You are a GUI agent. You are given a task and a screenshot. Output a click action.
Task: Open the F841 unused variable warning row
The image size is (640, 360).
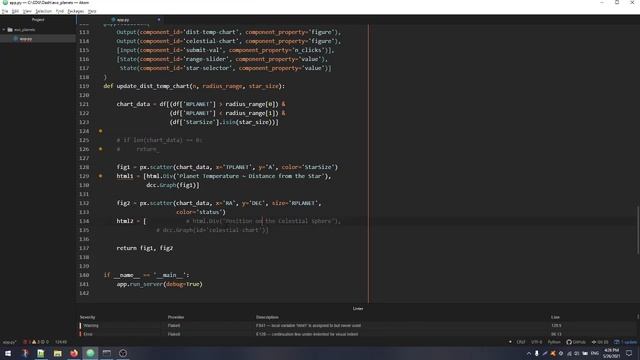[357, 326]
